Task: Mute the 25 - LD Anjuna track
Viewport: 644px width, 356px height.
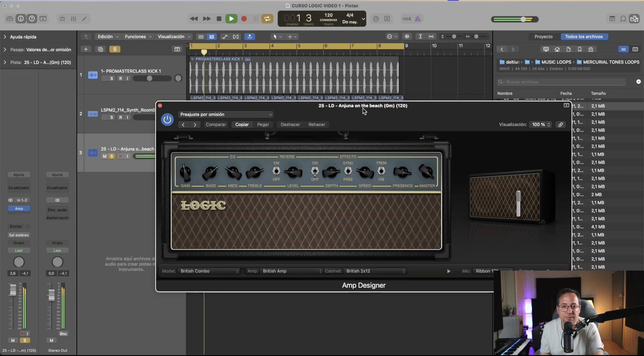Action: [x=104, y=156]
